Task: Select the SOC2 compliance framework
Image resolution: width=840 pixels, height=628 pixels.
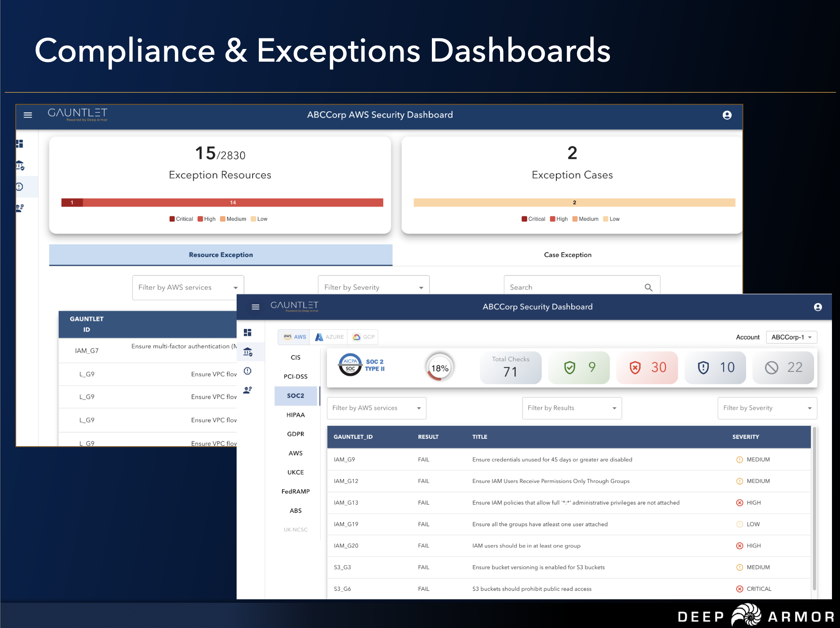Action: click(x=296, y=396)
